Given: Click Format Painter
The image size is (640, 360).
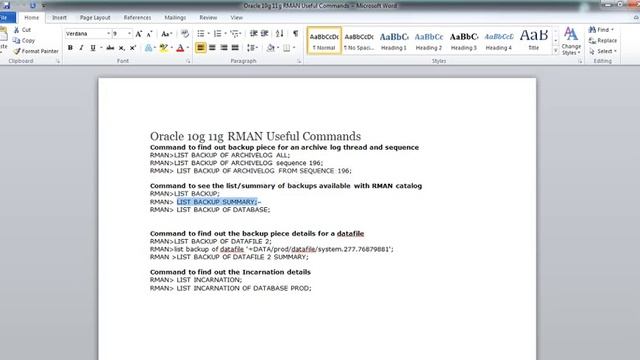Looking at the screenshot, I should point(36,51).
